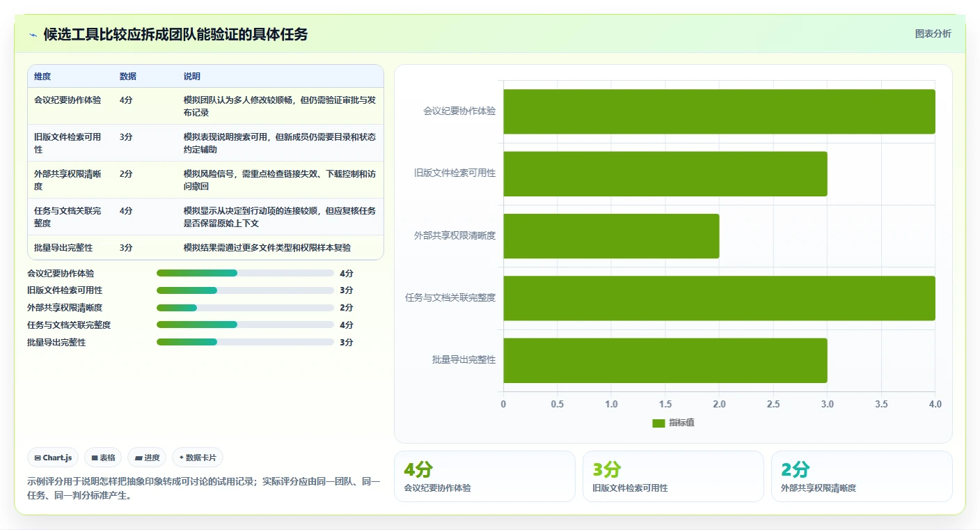Click the 批量导出完整性 chart axis label

[464, 360]
